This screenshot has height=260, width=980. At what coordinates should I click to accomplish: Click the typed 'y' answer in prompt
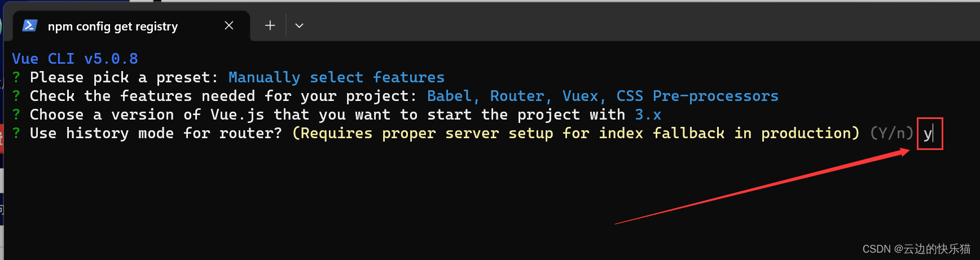coord(928,134)
